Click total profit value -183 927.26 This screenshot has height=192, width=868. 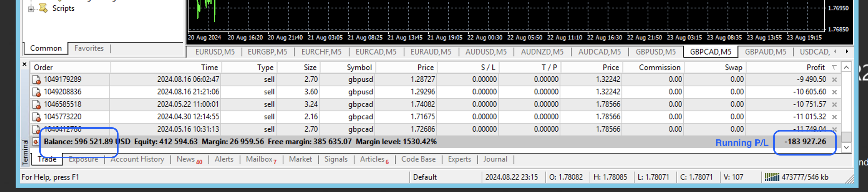pos(805,142)
